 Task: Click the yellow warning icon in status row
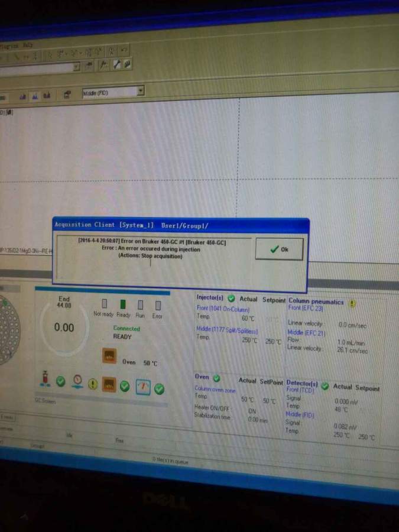pos(93,384)
